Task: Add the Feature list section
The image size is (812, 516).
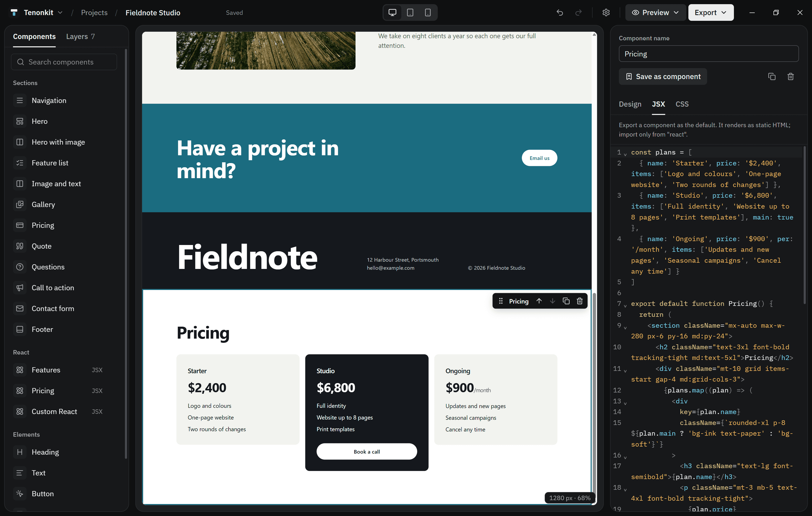Action: coord(64,163)
